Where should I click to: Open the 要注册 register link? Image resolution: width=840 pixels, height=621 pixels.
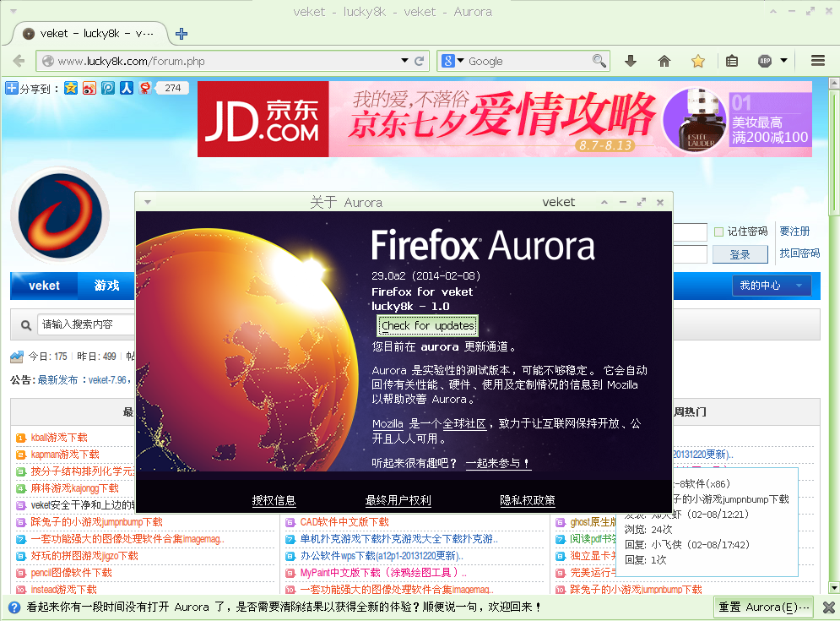coord(794,232)
